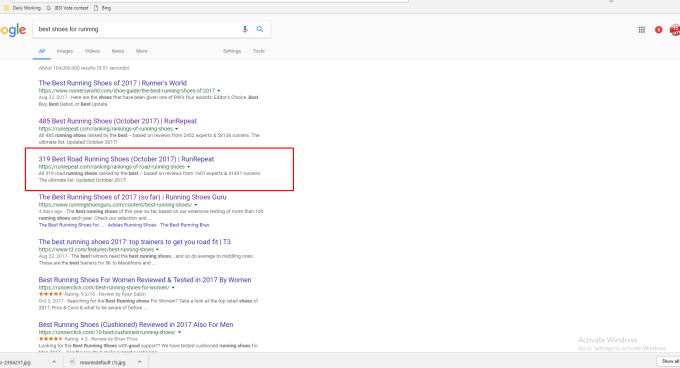Open the account profile avatar
This screenshot has width=680, height=368.
(x=675, y=29)
